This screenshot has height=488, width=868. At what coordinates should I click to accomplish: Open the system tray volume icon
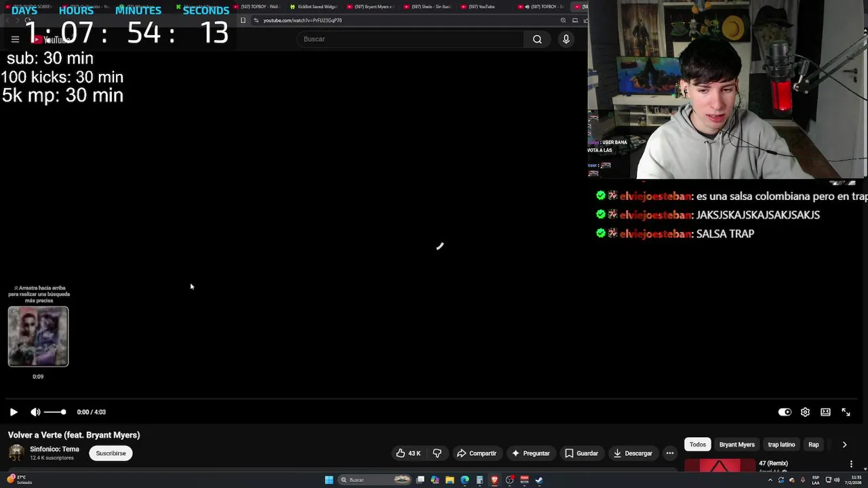tap(837, 480)
